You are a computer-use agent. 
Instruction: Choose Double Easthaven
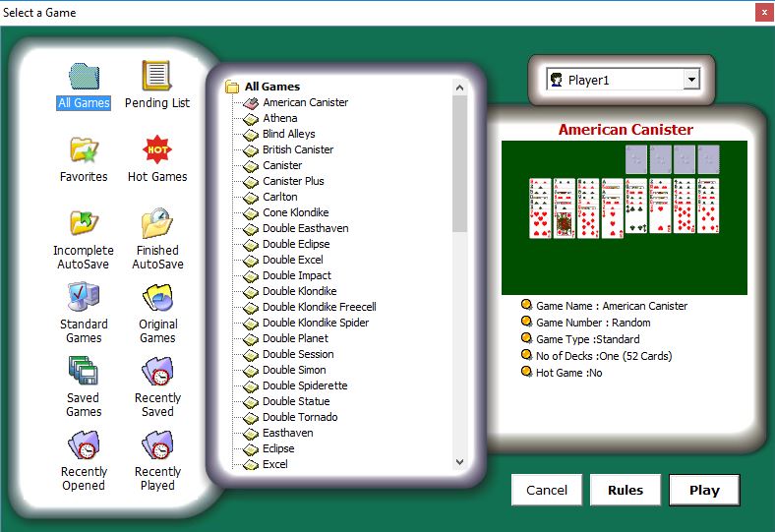click(306, 228)
